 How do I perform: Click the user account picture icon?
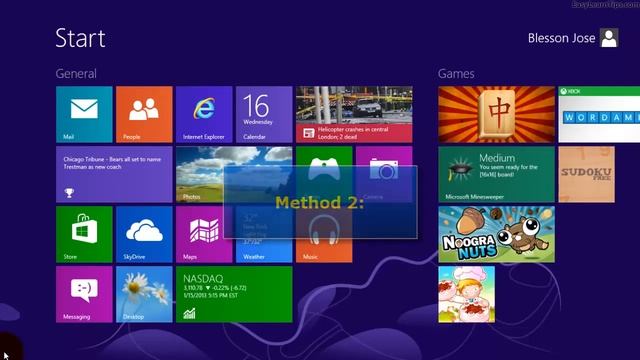609,38
